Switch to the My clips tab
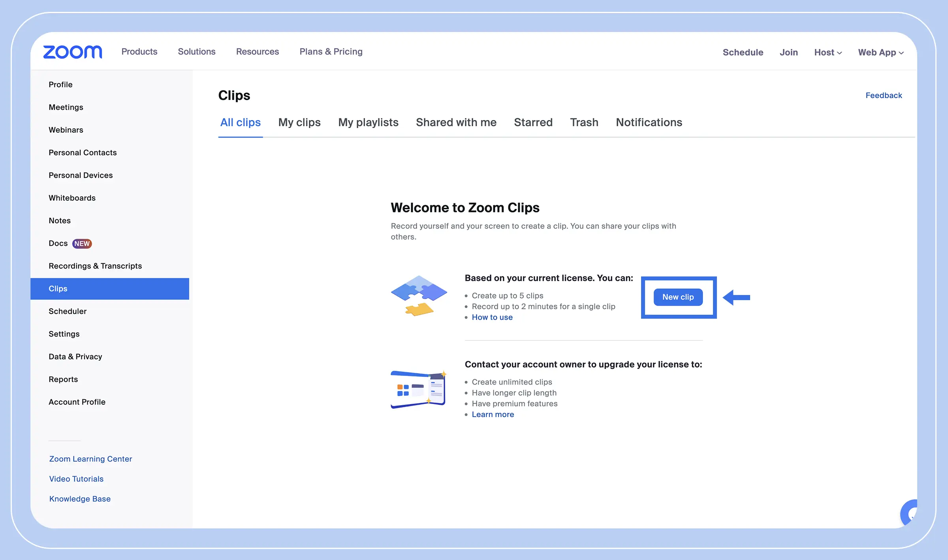Image resolution: width=948 pixels, height=560 pixels. point(299,122)
